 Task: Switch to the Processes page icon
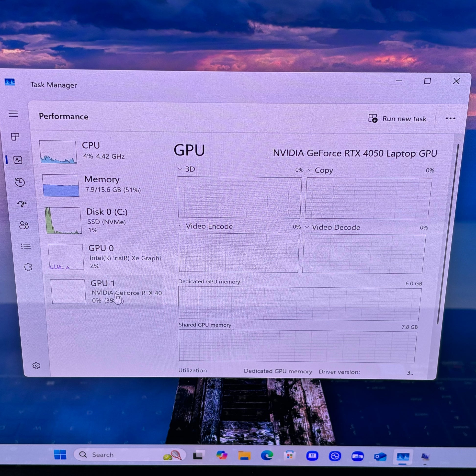tap(15, 137)
